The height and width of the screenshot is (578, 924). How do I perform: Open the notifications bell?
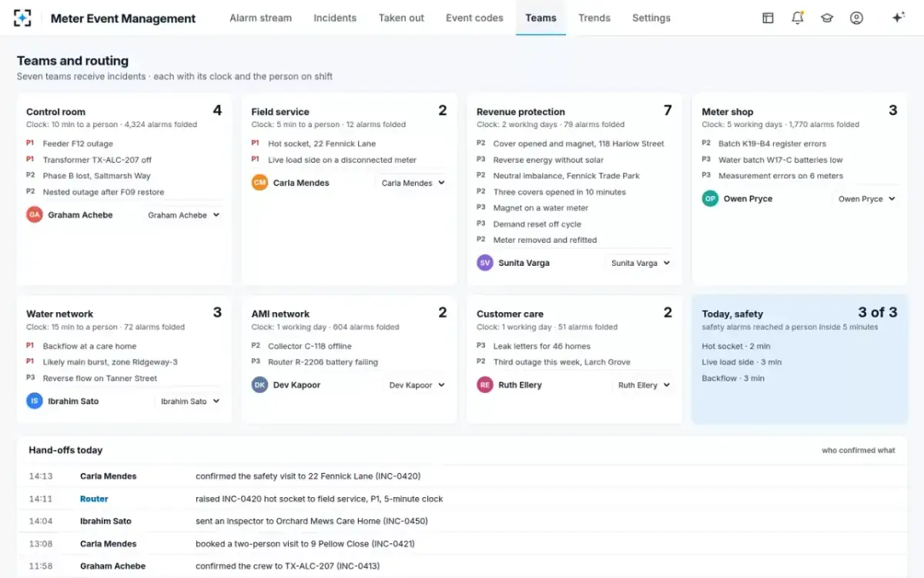coord(798,18)
